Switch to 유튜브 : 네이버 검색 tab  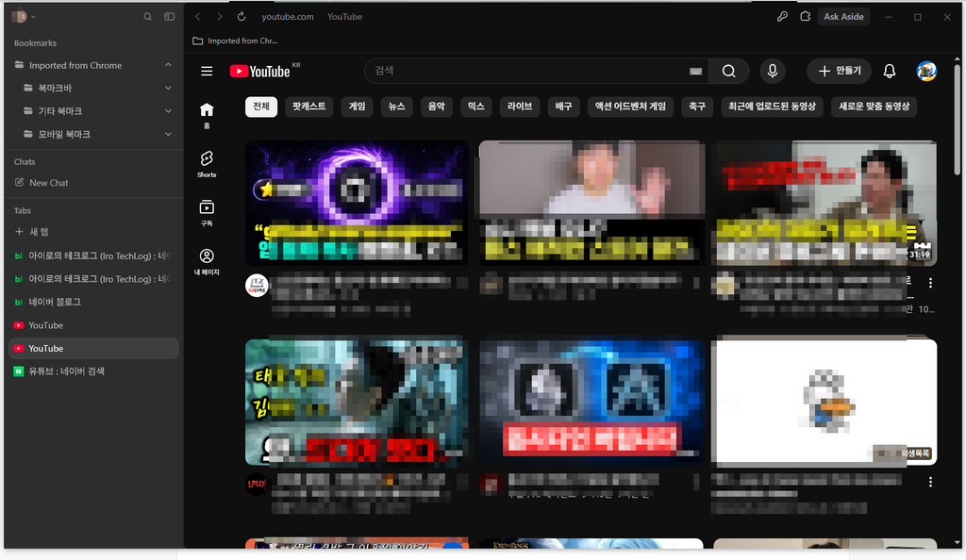coord(93,371)
